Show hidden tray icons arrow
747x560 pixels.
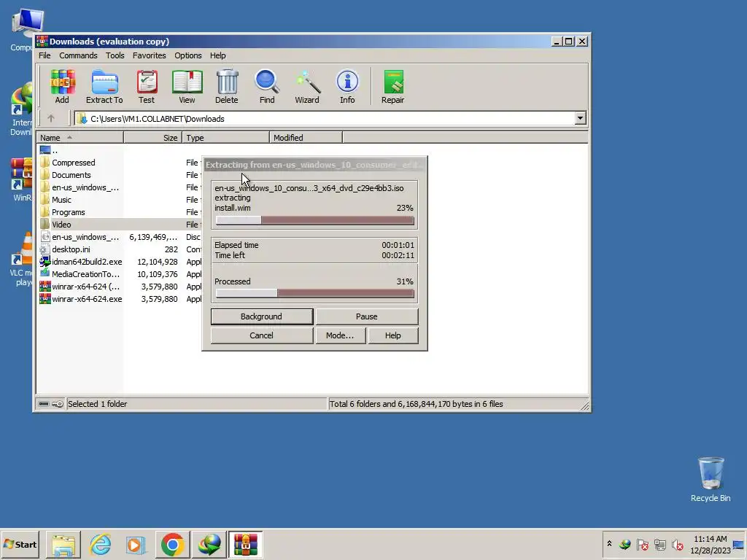tap(609, 544)
